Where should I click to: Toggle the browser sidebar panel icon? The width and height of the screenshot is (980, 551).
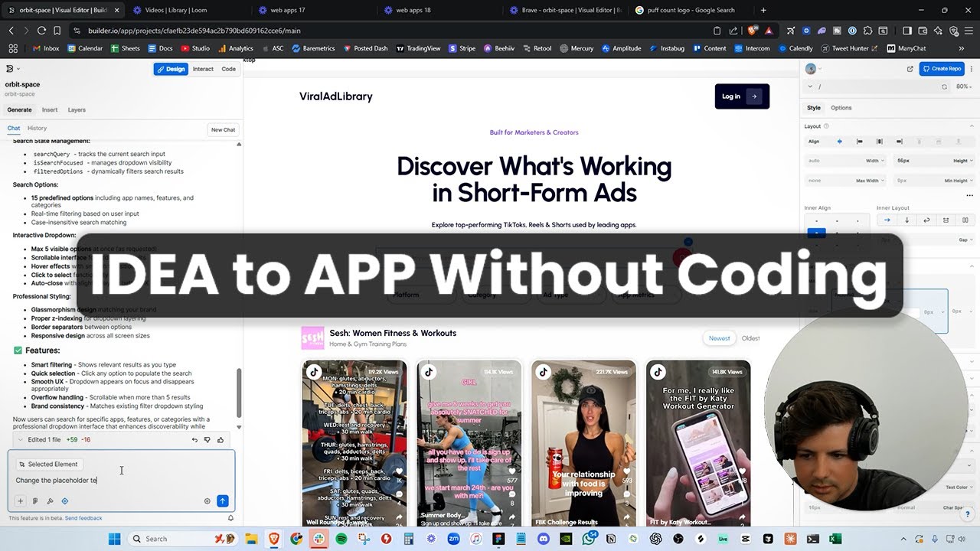click(x=907, y=31)
